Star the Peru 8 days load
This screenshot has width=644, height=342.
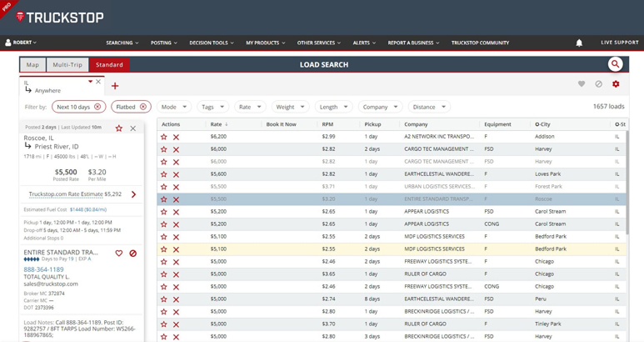pyautogui.click(x=164, y=299)
